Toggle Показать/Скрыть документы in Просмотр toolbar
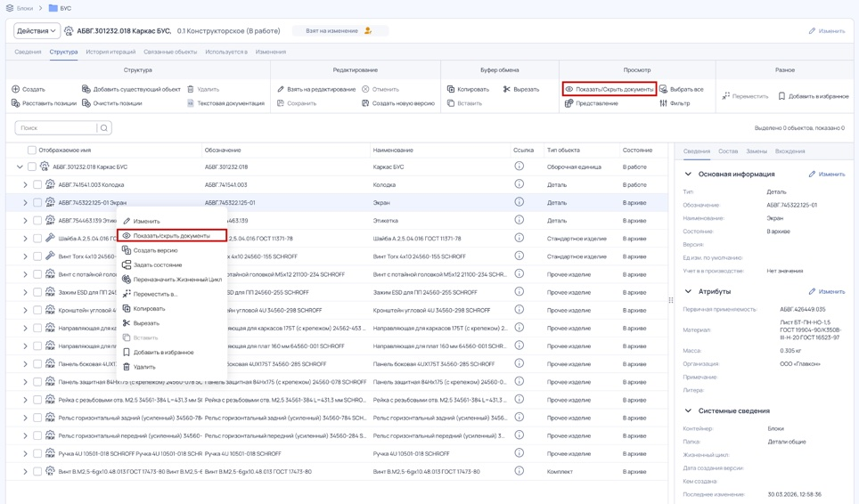The height and width of the screenshot is (504, 859). coord(609,89)
